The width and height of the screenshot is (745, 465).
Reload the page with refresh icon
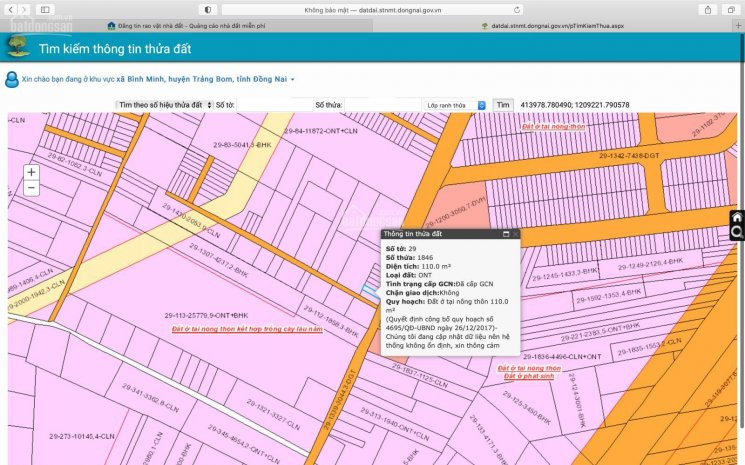point(517,9)
